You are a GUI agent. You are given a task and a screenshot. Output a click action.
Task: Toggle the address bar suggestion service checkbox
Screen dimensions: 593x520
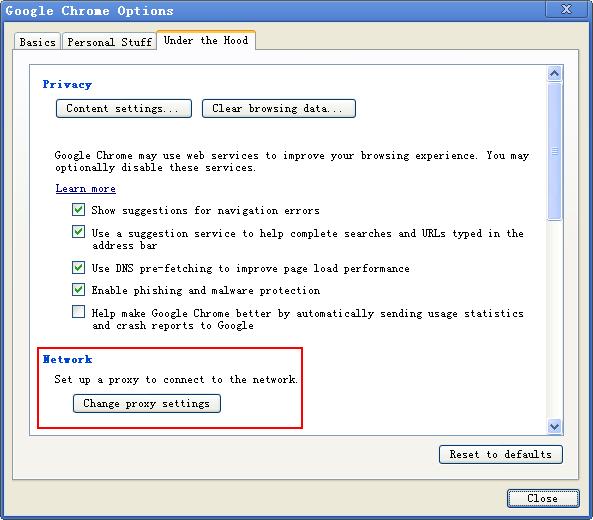pyautogui.click(x=78, y=232)
